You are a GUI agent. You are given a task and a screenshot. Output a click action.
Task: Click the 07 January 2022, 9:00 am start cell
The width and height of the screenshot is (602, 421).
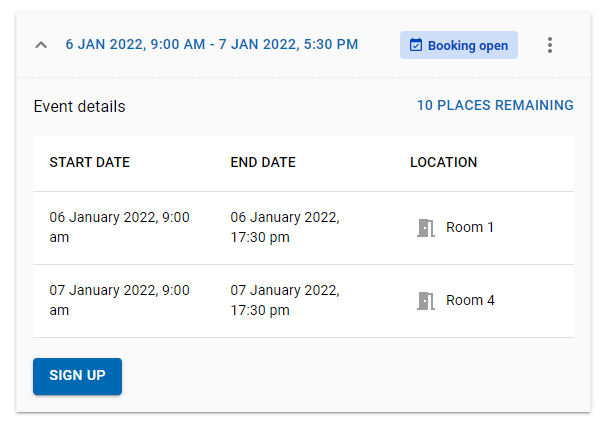pos(120,300)
